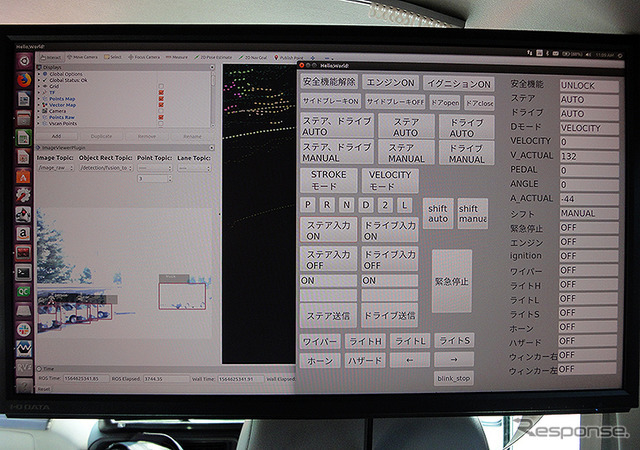Activate the Focus Camera tool
640x450 pixels.
click(x=145, y=57)
